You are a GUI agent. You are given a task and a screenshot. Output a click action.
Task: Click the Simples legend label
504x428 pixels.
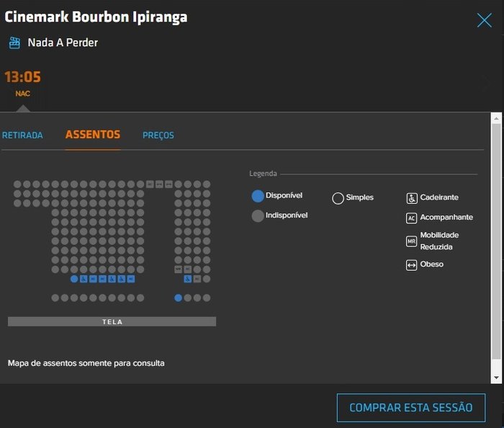click(360, 197)
